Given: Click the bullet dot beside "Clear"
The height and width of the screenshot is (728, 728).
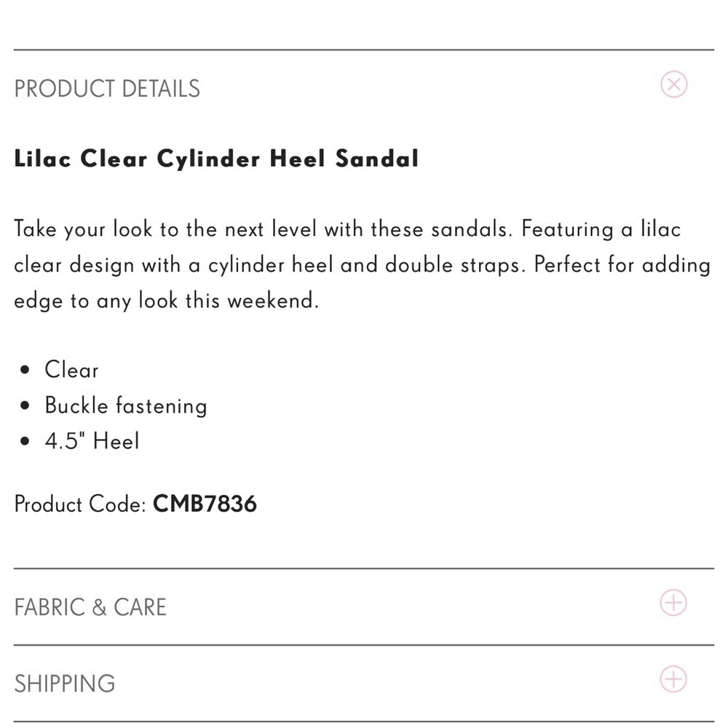Looking at the screenshot, I should pos(26,371).
